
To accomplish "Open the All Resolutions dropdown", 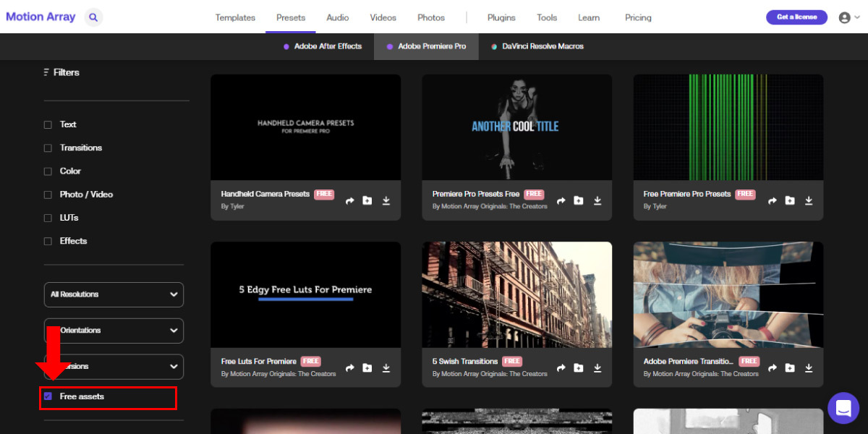I will coord(114,294).
